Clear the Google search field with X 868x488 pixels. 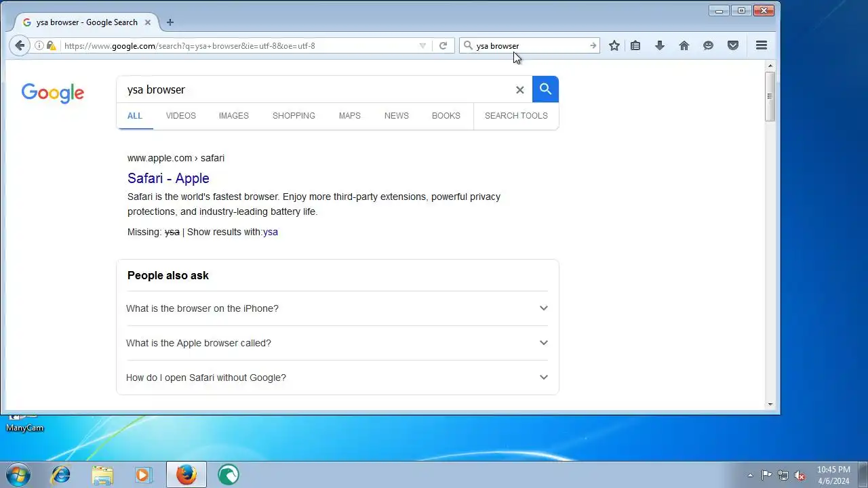point(520,89)
